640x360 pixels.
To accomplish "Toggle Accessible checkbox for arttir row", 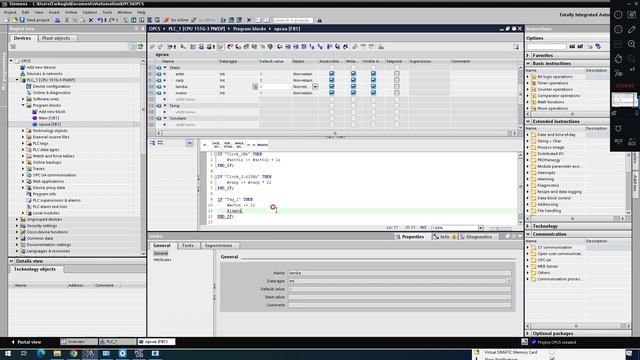I will [x=331, y=74].
